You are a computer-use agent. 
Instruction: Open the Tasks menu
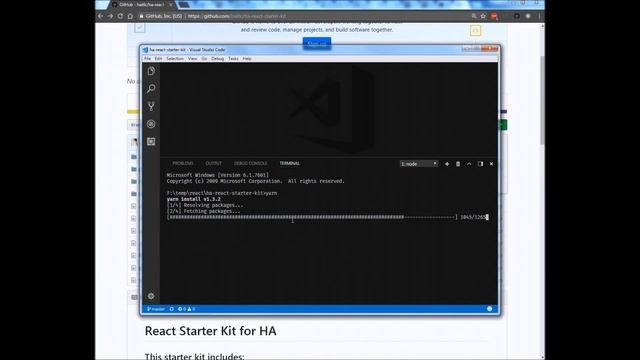pyautogui.click(x=233, y=59)
